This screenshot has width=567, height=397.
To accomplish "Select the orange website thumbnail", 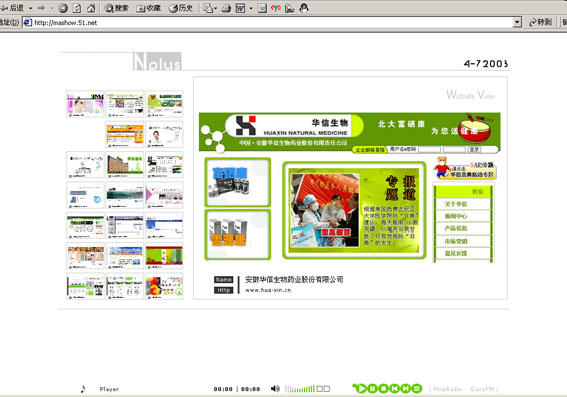I will point(125,134).
